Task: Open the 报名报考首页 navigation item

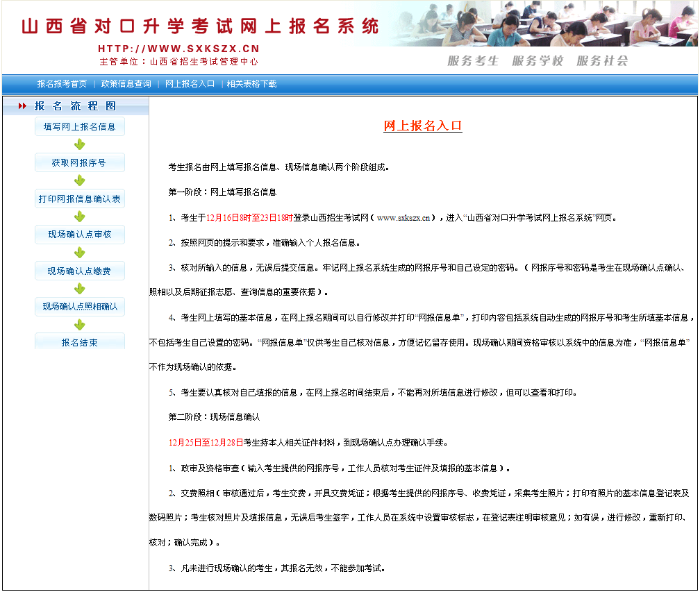Action: 62,84
